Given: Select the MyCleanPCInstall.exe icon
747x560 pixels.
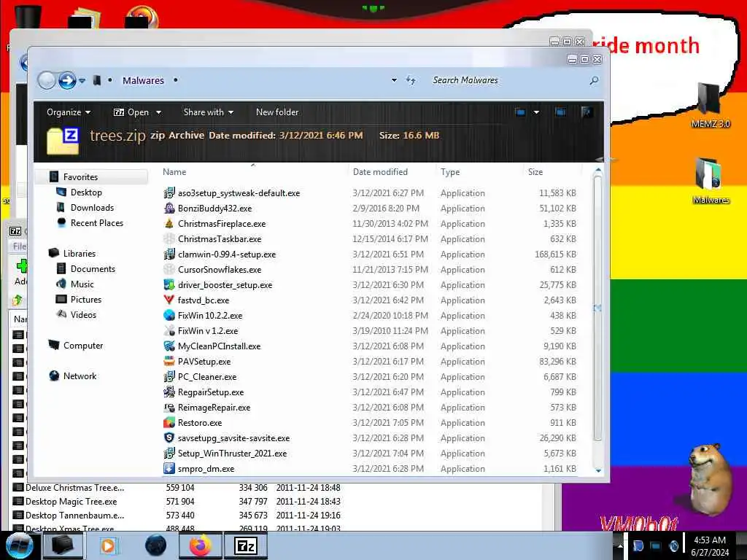Looking at the screenshot, I should click(x=169, y=346).
